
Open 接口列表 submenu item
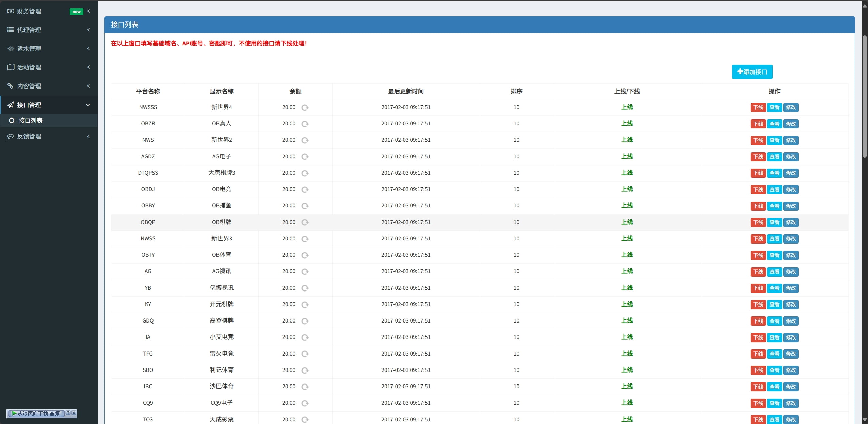[x=30, y=121]
